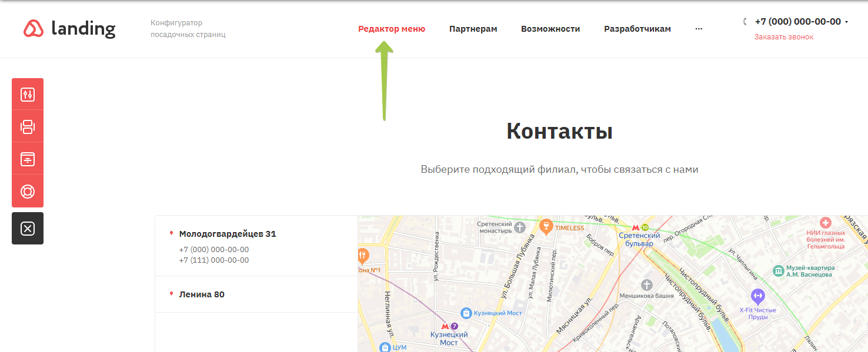Click the Меншикова башня church marker

647,285
